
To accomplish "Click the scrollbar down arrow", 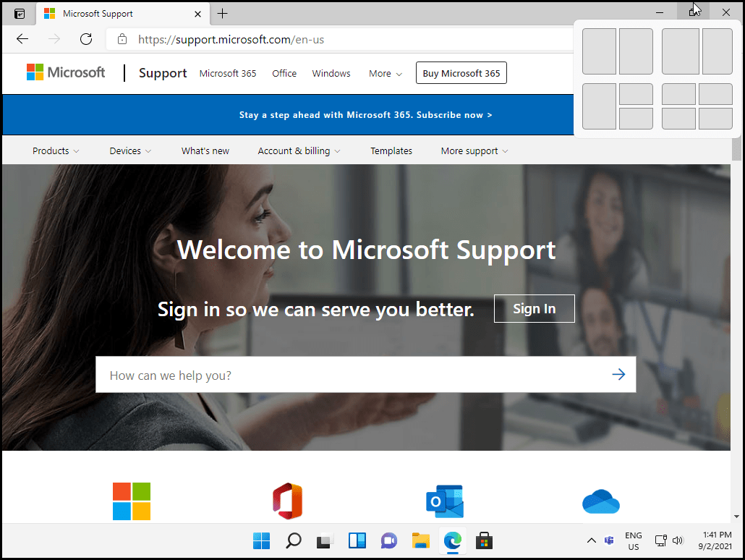I will (736, 517).
